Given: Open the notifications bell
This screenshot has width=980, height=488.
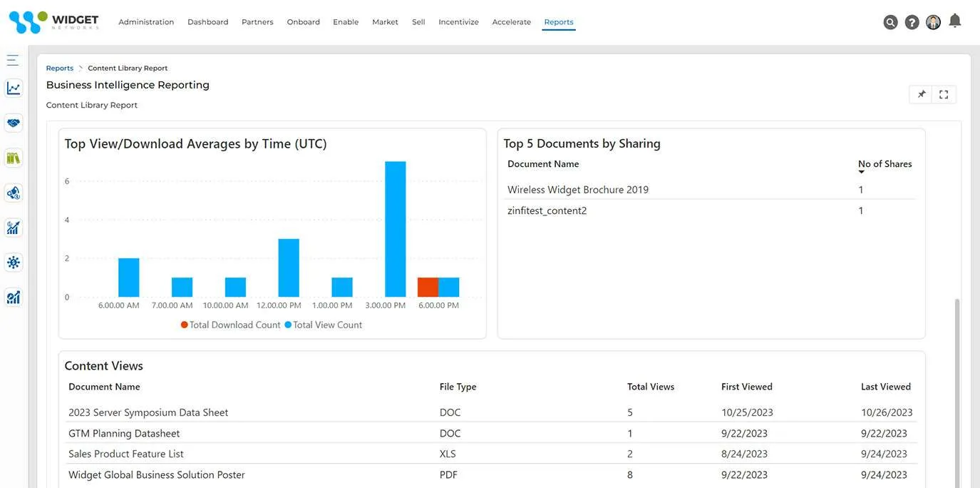Looking at the screenshot, I should (955, 21).
